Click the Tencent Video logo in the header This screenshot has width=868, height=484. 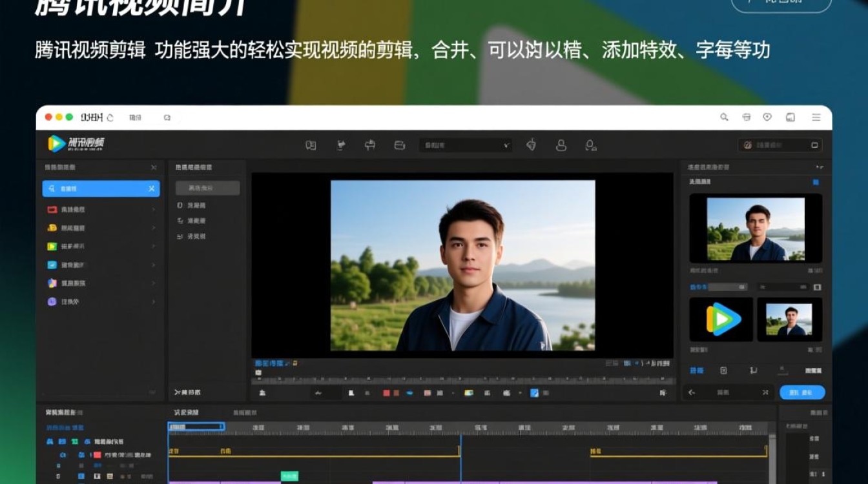[76, 144]
